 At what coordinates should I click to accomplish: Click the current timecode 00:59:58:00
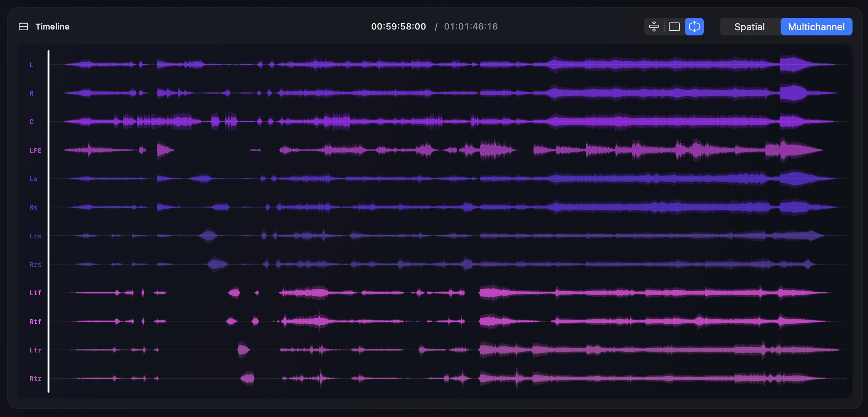(398, 26)
